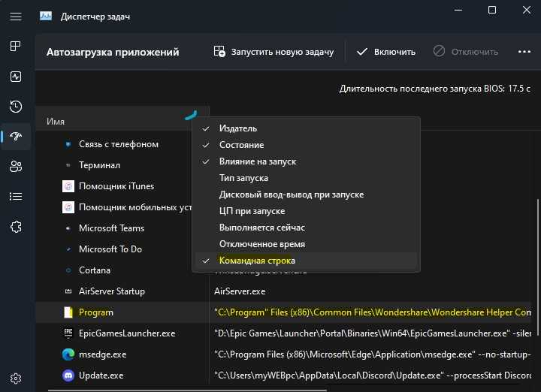This screenshot has height=392, width=541.
Task: Click the AirServer Startup icon
Action: tap(68, 291)
